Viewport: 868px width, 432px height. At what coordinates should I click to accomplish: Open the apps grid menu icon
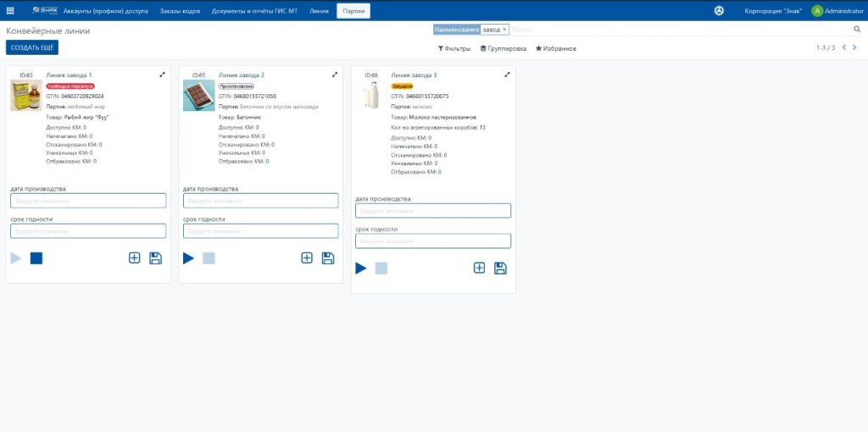10,10
